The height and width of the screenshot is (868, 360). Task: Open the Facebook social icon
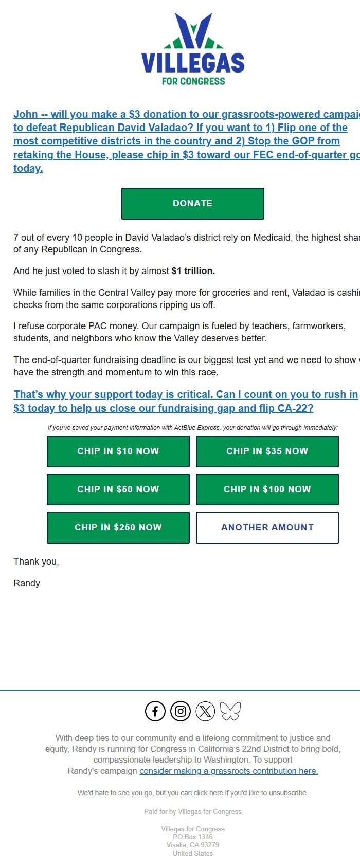pos(155,711)
